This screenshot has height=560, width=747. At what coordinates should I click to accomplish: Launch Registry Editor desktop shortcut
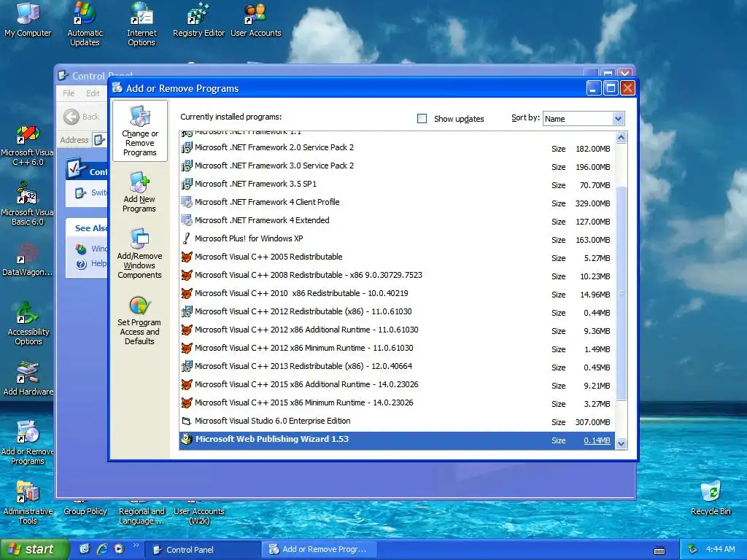tap(198, 20)
